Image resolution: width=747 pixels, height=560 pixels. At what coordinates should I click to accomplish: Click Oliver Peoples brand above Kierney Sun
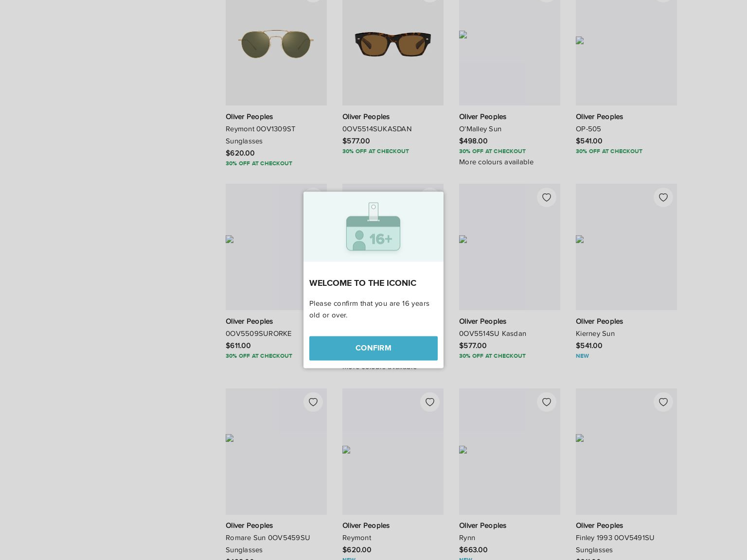click(x=599, y=321)
